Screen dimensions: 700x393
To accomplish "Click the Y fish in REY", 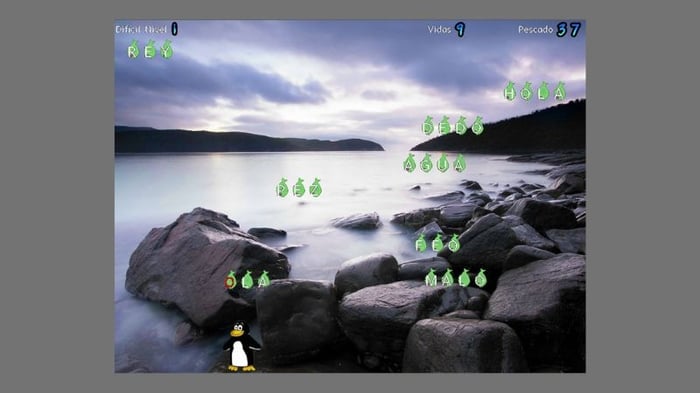I will pyautogui.click(x=167, y=50).
